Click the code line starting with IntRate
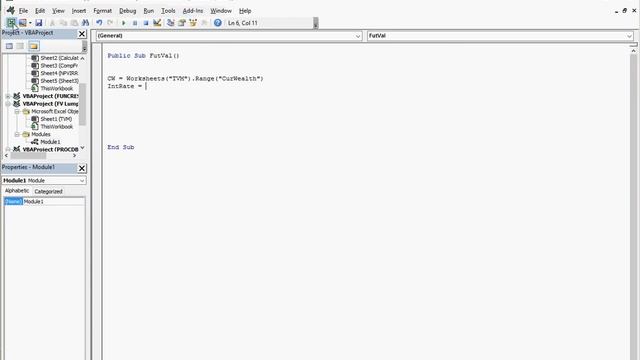 127,86
